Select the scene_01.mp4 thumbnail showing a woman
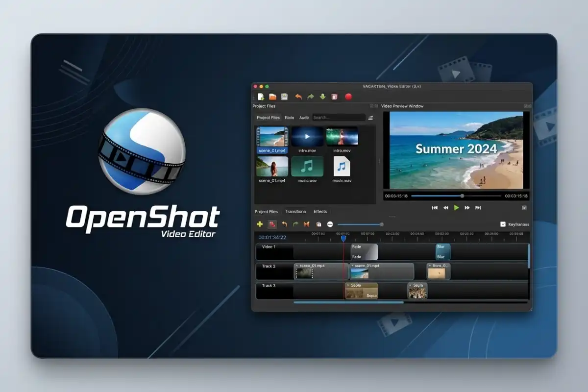588x392 pixels. tap(272, 166)
